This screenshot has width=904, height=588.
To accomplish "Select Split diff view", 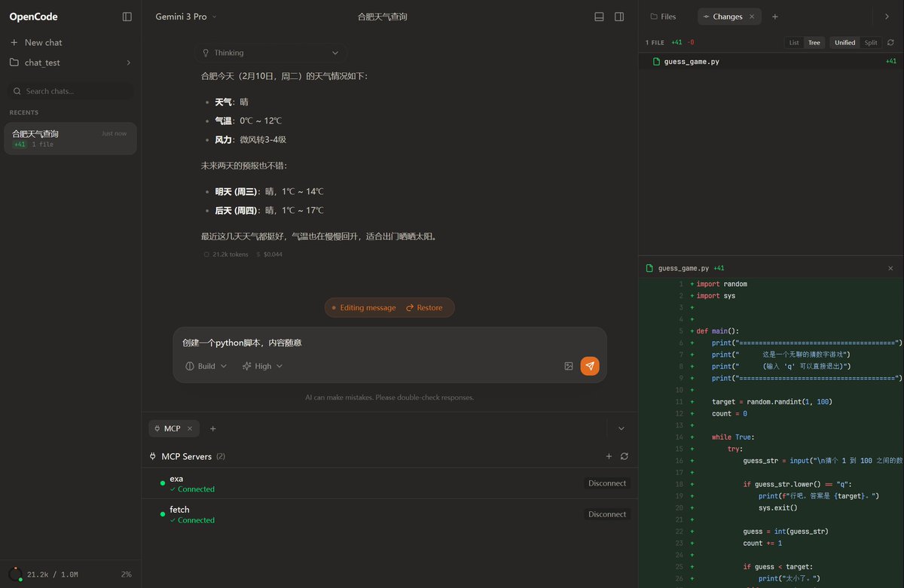I will point(871,43).
